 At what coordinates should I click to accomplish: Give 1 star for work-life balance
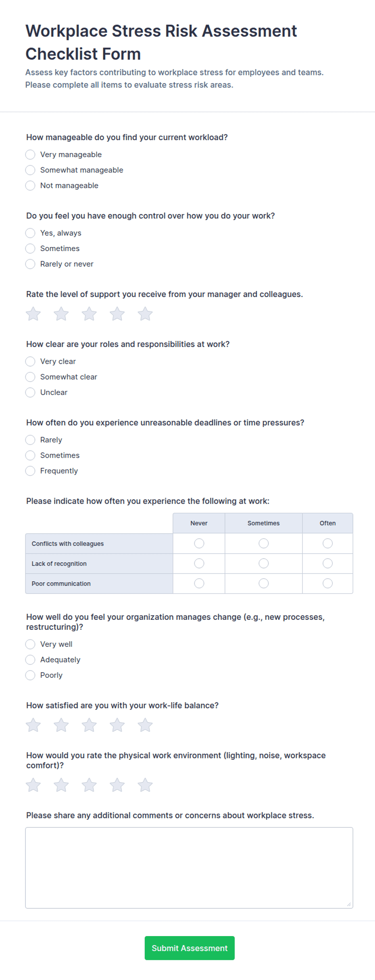tap(33, 725)
